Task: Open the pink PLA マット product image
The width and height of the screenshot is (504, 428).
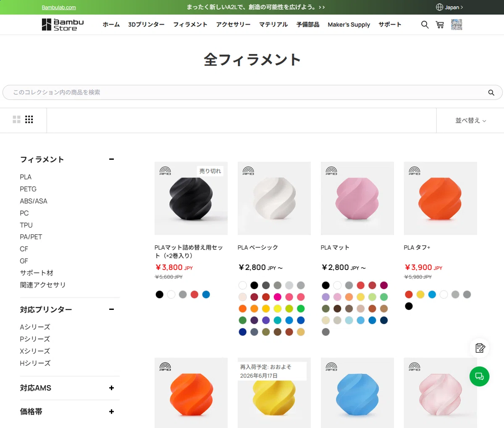Action: pyautogui.click(x=357, y=198)
